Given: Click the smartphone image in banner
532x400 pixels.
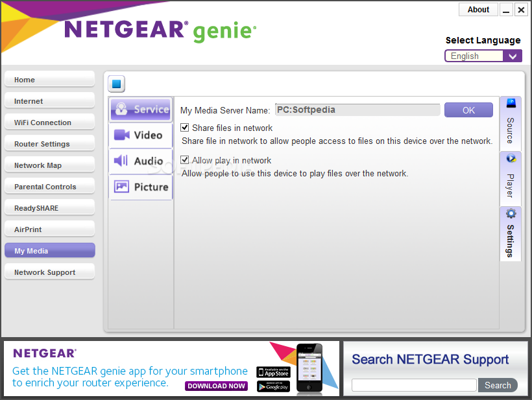Looking at the screenshot, I should click(x=309, y=368).
